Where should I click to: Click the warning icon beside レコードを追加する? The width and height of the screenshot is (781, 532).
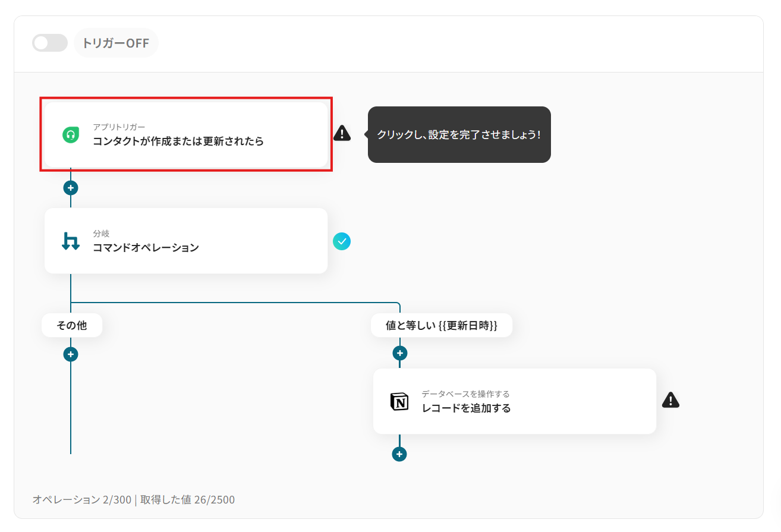click(x=670, y=400)
